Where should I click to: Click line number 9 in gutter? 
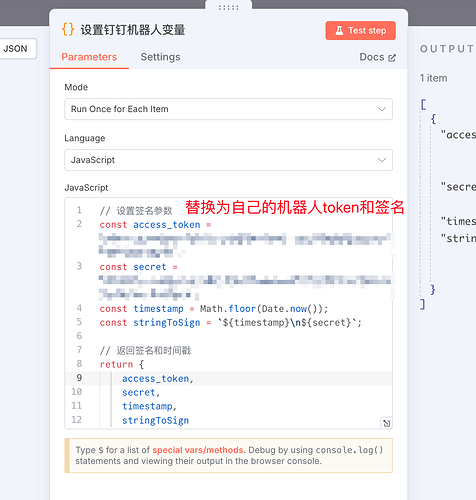[79, 378]
